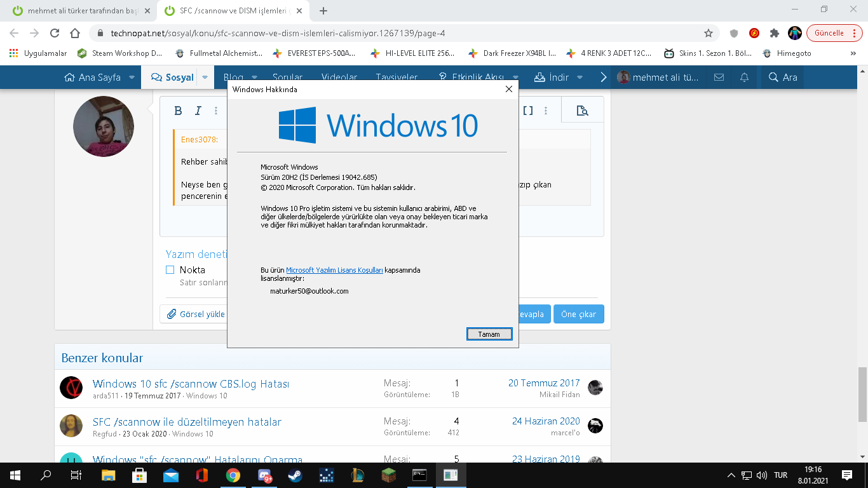
Task: Show more bookmarks with the double chevron
Action: click(x=853, y=53)
